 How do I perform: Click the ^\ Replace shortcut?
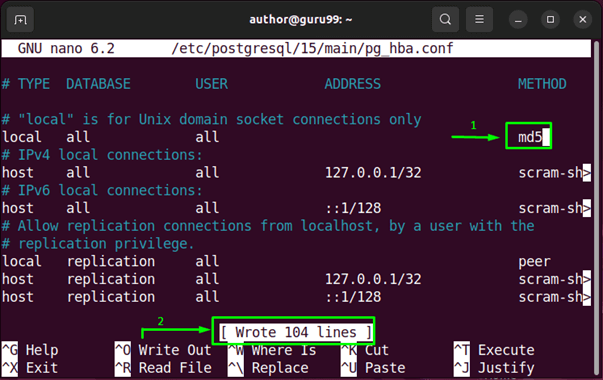pyautogui.click(x=268, y=368)
